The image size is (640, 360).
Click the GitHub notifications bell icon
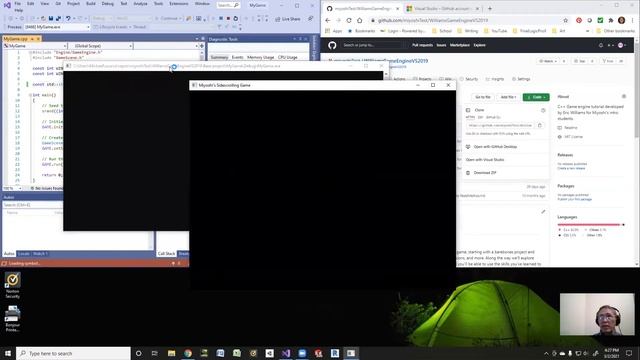(601, 45)
